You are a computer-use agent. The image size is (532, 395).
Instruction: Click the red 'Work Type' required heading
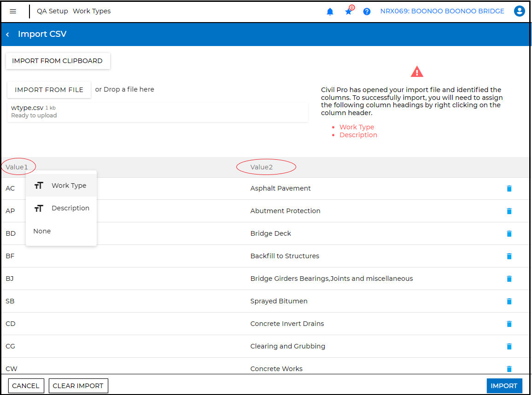tap(357, 127)
